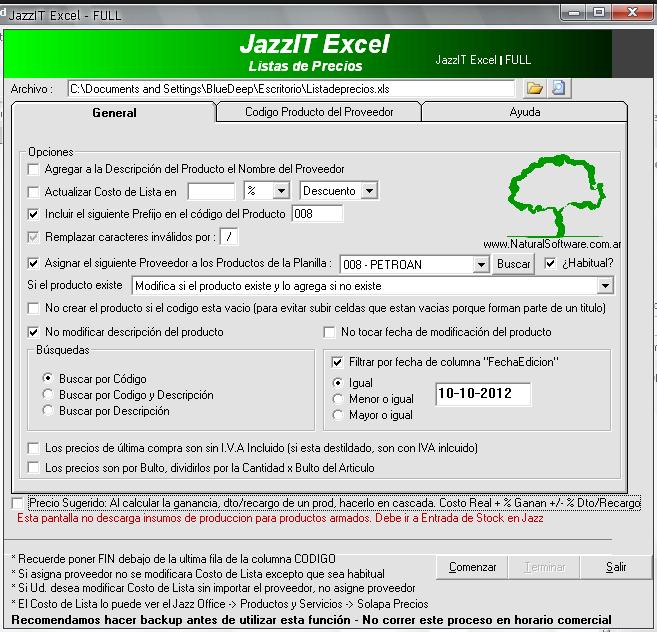Click the prefix field containing 008

coord(317,214)
